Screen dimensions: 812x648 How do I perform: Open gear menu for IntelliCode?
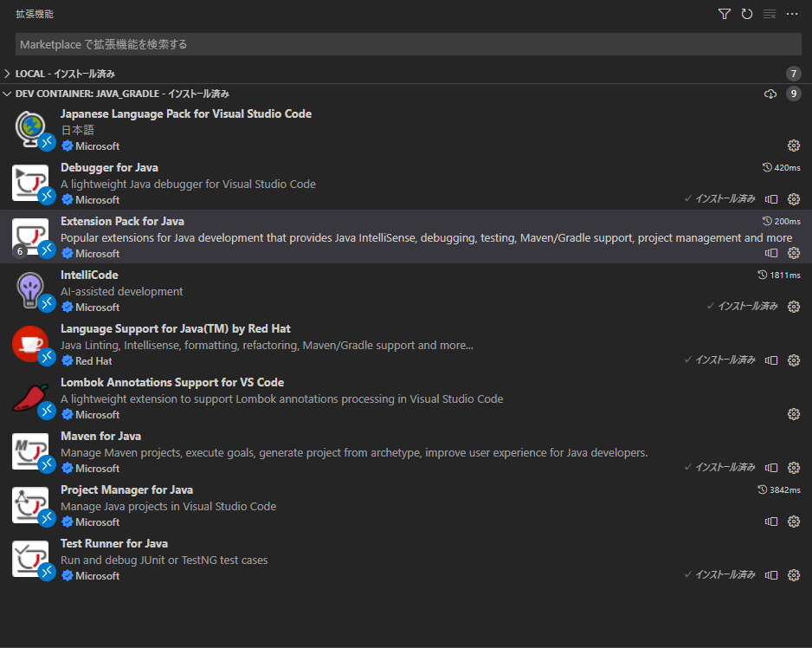(794, 307)
